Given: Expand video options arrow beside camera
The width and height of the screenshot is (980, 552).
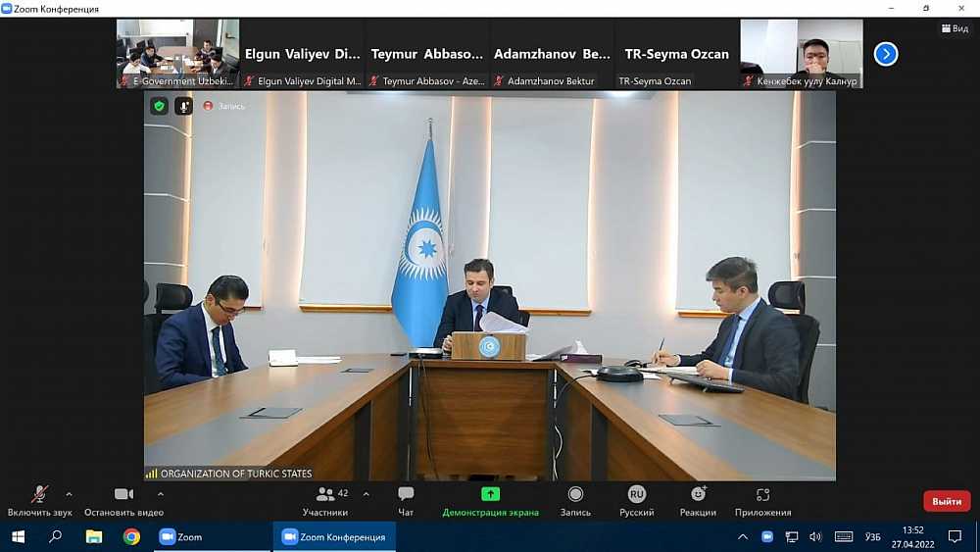Looking at the screenshot, I should tap(161, 494).
